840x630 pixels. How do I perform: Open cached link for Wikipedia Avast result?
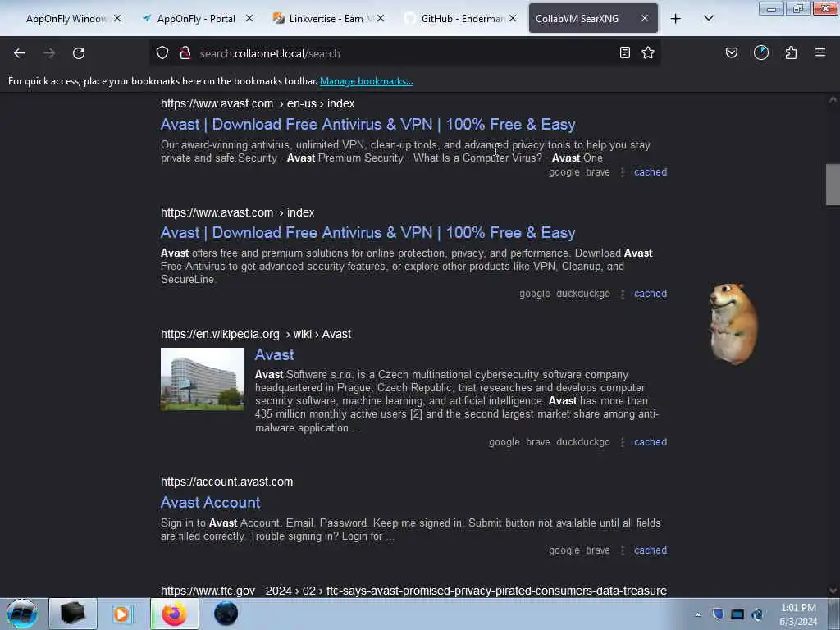[x=651, y=442]
